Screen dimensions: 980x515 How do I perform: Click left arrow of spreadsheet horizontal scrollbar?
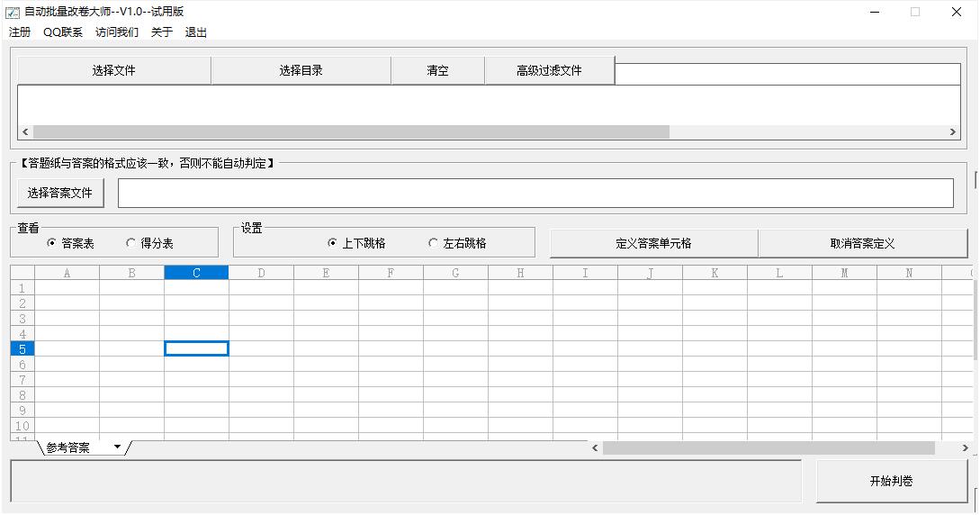coord(595,447)
